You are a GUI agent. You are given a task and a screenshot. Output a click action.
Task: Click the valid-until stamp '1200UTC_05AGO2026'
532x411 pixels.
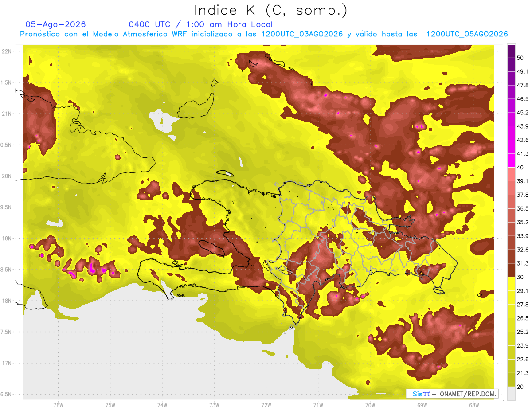[467, 34]
